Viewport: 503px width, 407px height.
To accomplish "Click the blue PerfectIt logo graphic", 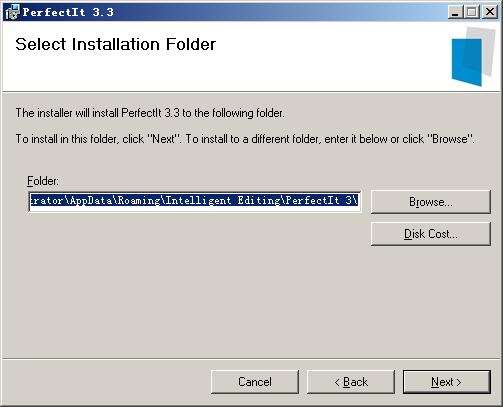I will pos(467,62).
